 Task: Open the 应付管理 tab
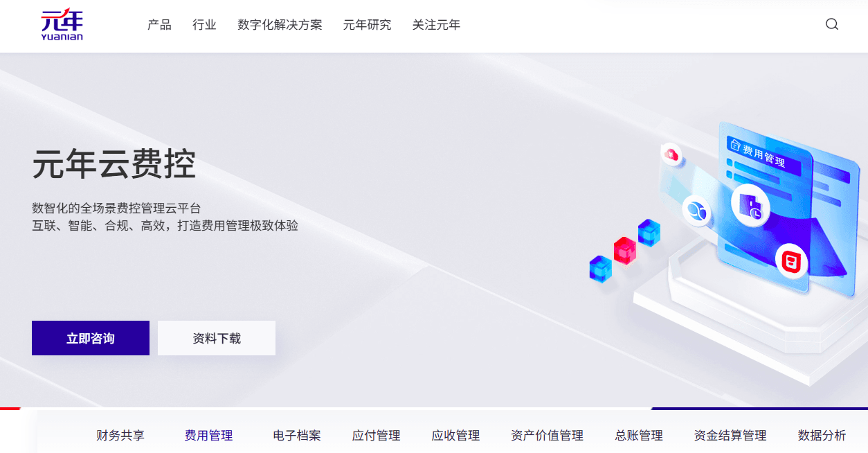coord(377,436)
